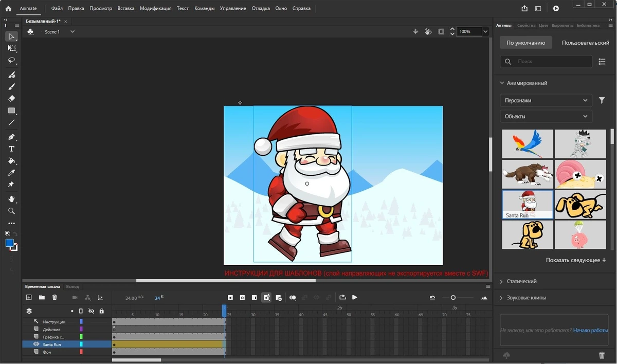
Task: Toggle clip content outside stage
Action: point(441,31)
